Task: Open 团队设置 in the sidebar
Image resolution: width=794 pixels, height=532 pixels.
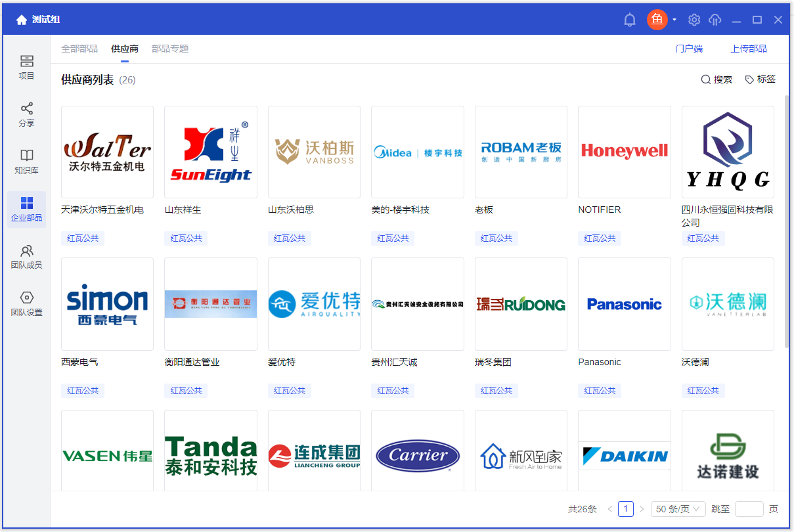Action: click(x=26, y=304)
